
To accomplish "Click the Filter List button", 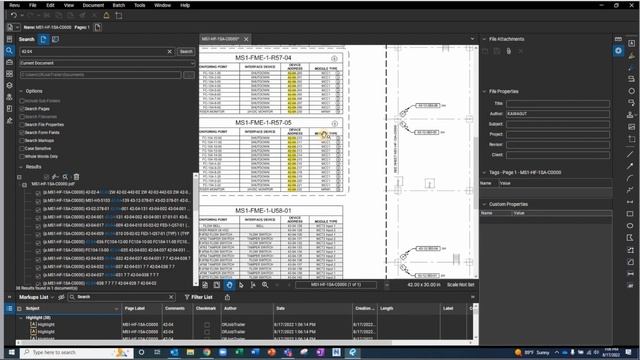I will (199, 297).
